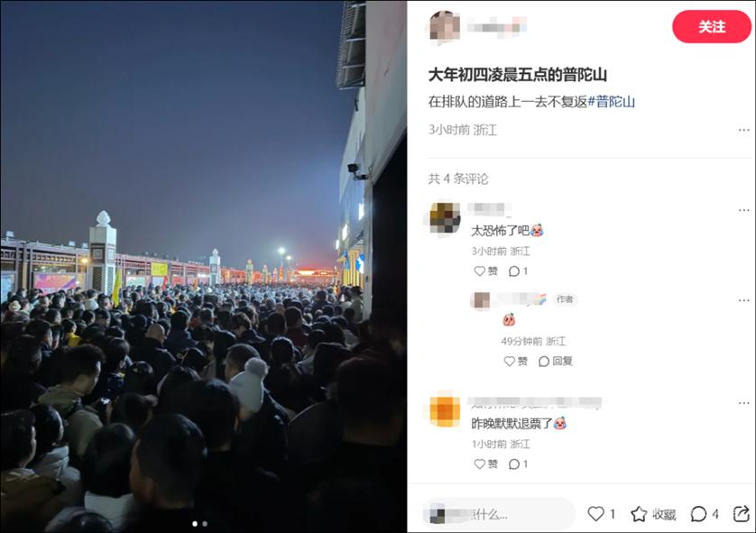Like the post with bottom heart icon
Screen dimensions: 756x533
coord(601,514)
